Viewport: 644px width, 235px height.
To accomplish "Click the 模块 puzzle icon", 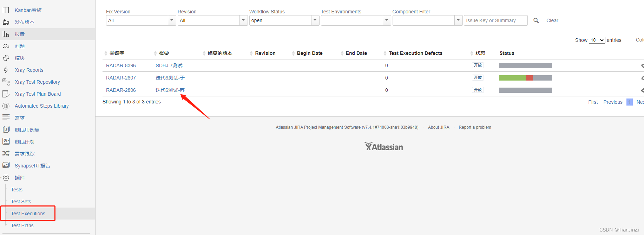I will coord(6,58).
